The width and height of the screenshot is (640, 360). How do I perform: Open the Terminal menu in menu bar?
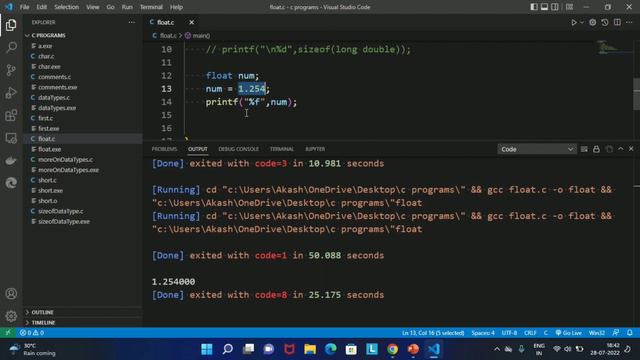point(151,7)
